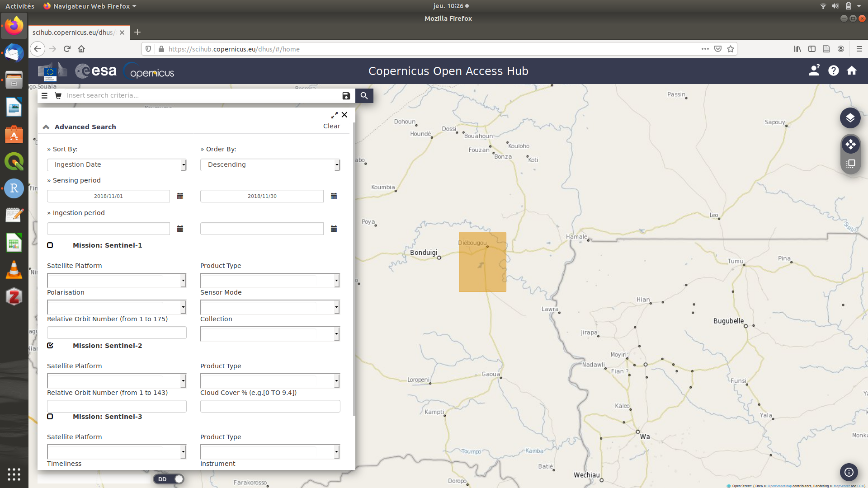Image resolution: width=868 pixels, height=488 pixels.
Task: Open Navigateur Web Firefox app menu
Action: point(90,6)
